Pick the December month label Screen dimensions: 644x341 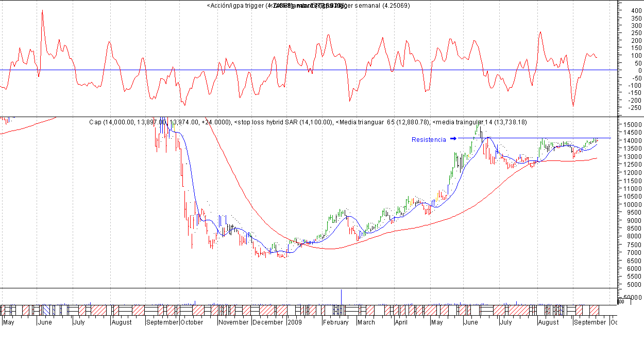pyautogui.click(x=267, y=322)
